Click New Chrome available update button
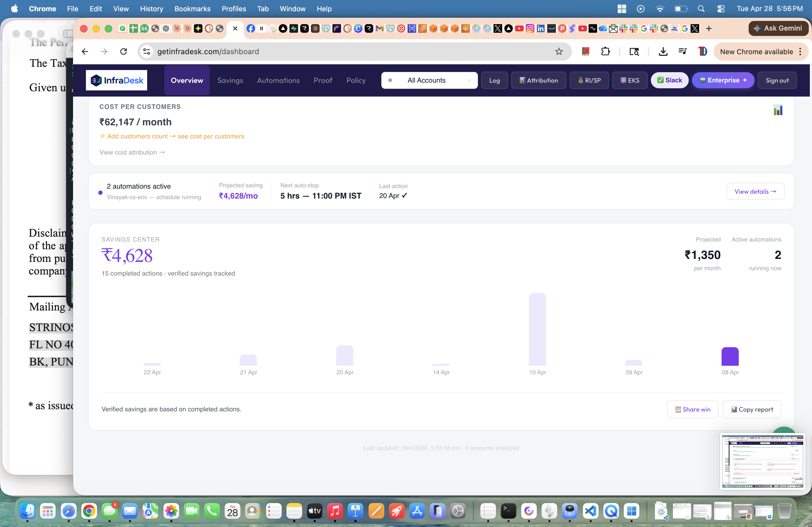Screen dimensions: 812x527 tap(756, 52)
